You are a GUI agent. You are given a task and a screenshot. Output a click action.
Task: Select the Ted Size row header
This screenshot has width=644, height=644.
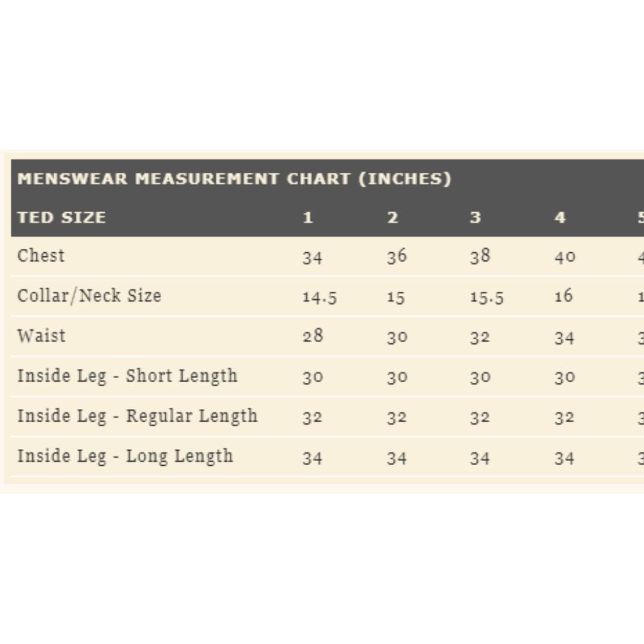[61, 217]
